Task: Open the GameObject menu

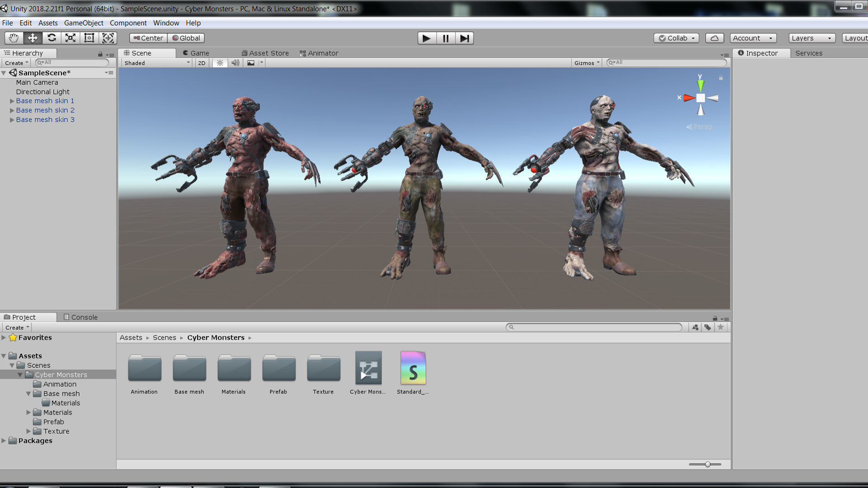Action: pyautogui.click(x=84, y=23)
